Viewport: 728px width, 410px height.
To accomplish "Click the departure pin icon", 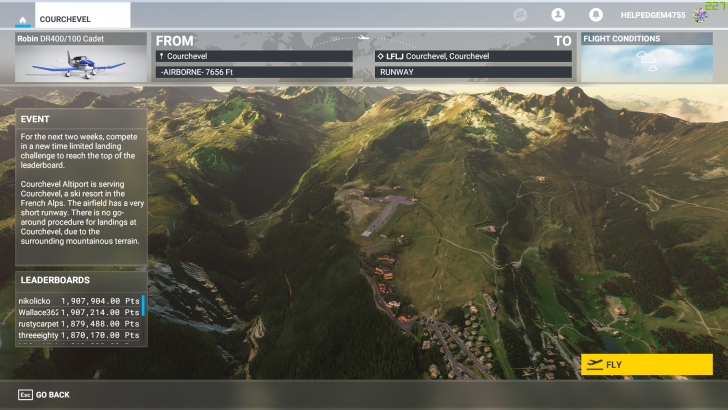I will (x=162, y=56).
